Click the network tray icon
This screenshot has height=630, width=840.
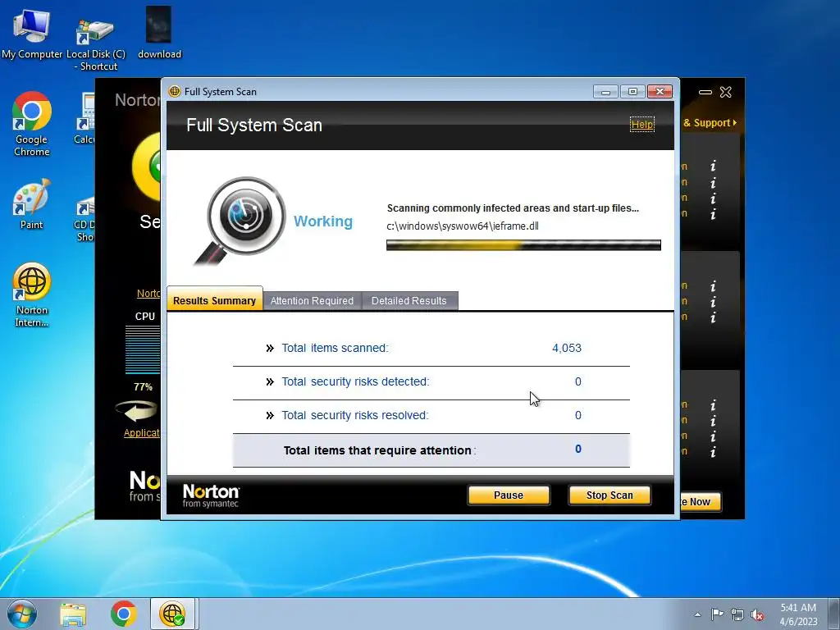[x=737, y=614]
